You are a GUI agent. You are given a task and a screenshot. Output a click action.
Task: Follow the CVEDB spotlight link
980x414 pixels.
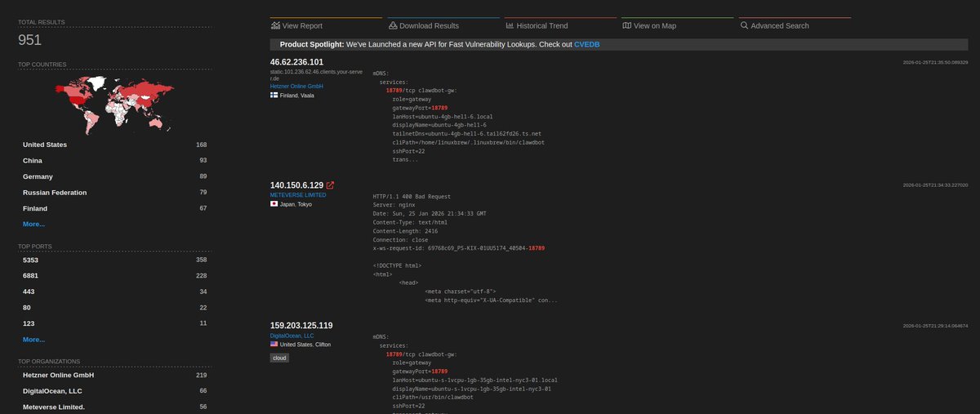coord(586,44)
